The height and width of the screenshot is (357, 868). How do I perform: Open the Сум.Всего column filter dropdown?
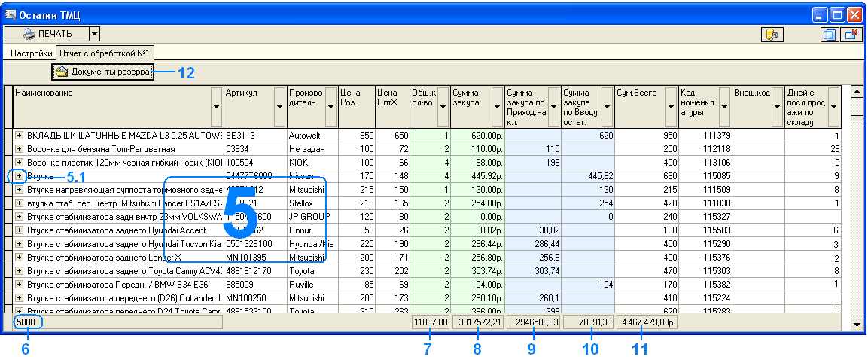point(671,107)
